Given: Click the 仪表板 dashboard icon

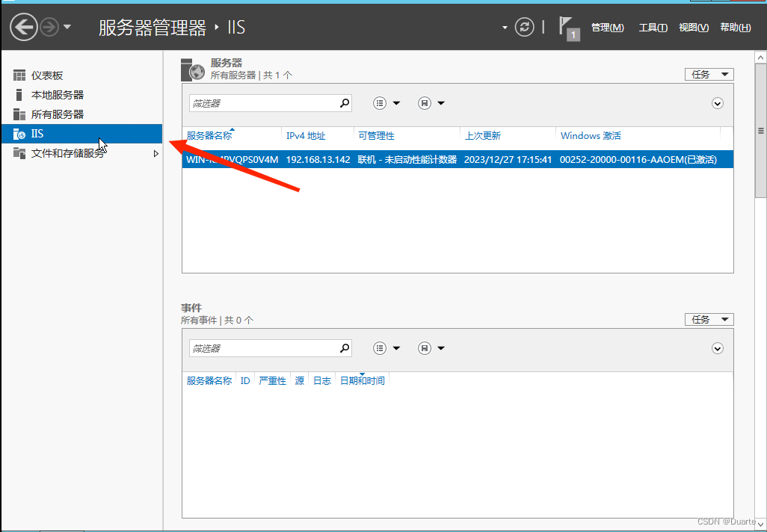Looking at the screenshot, I should pos(19,75).
